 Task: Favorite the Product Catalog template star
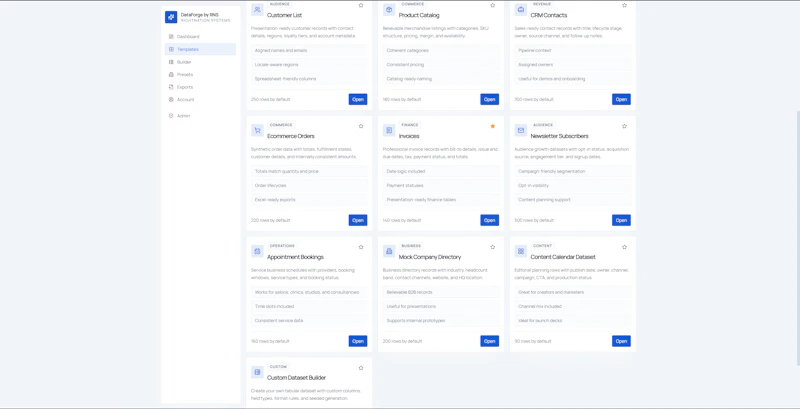[492, 5]
